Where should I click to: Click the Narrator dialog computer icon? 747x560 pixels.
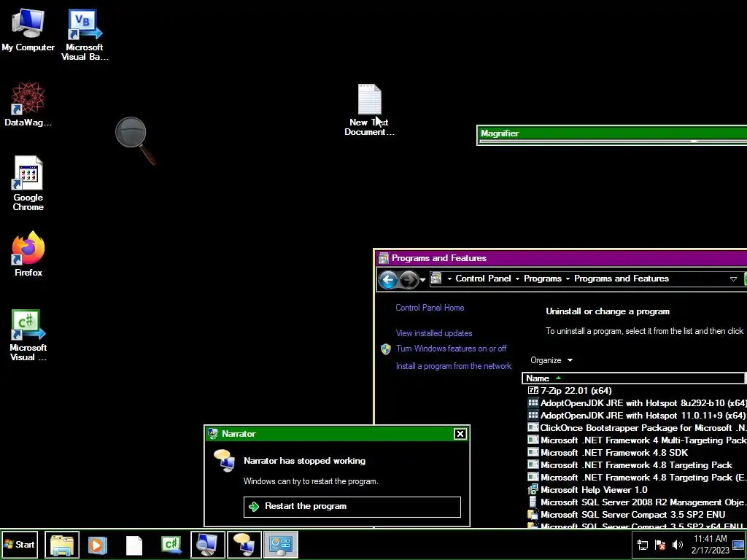tap(224, 461)
